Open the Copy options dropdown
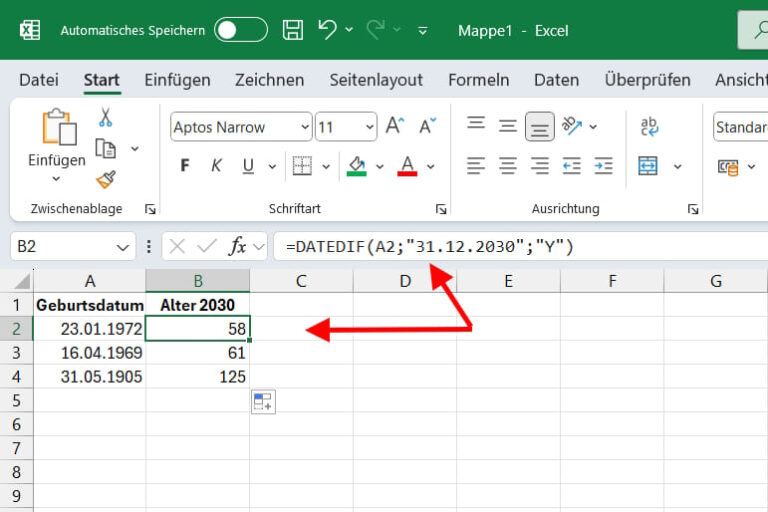The width and height of the screenshot is (768, 512). [135, 148]
